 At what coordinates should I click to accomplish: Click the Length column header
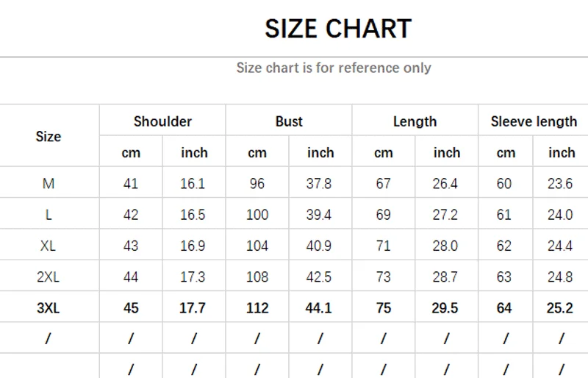(x=415, y=121)
